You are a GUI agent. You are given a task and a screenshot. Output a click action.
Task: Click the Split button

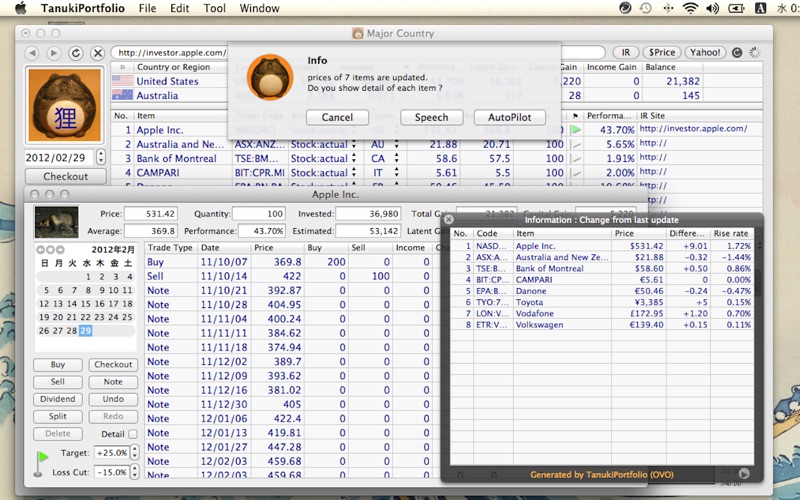(x=58, y=416)
